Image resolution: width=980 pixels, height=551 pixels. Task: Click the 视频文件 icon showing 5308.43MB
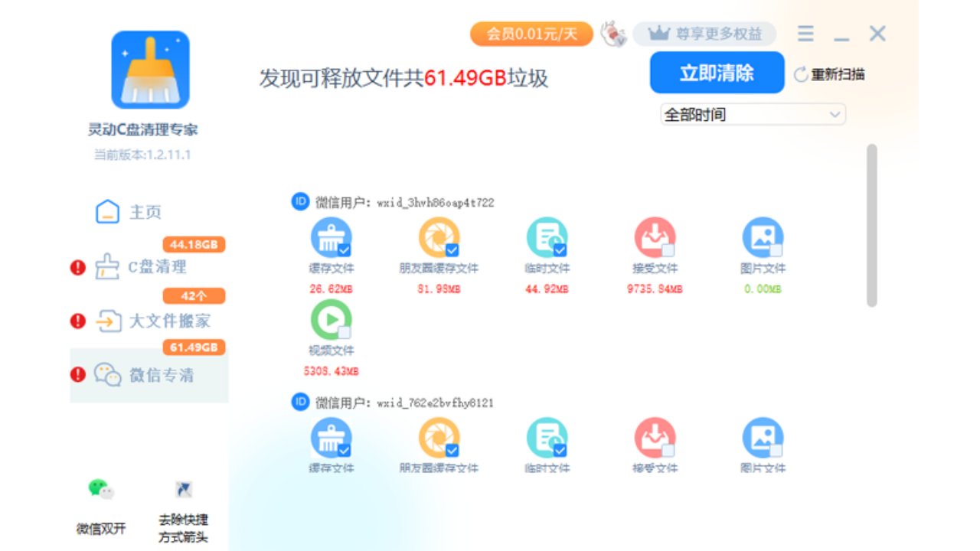332,324
